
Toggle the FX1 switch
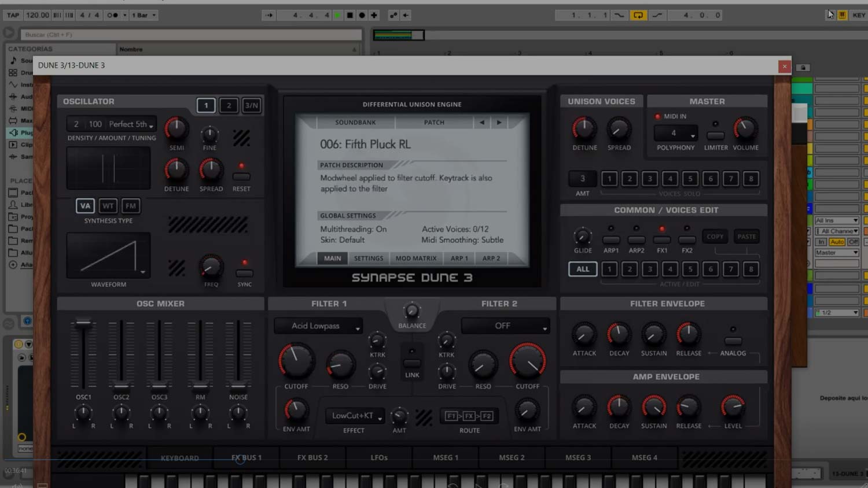[x=662, y=240]
